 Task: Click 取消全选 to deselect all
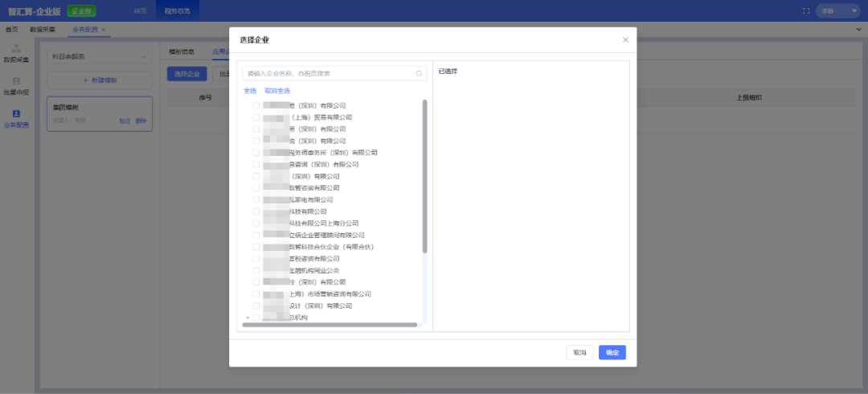[x=277, y=90]
